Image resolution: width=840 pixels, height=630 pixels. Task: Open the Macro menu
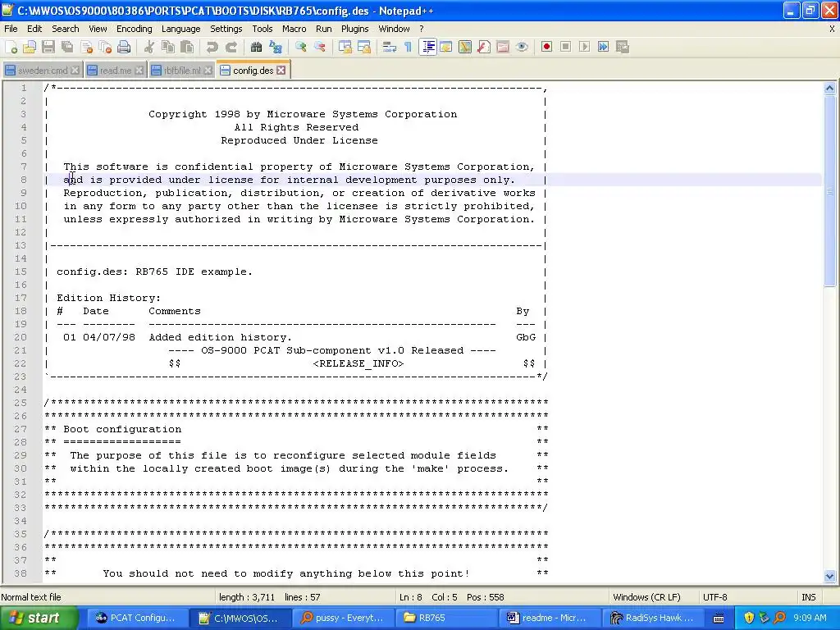(x=294, y=29)
